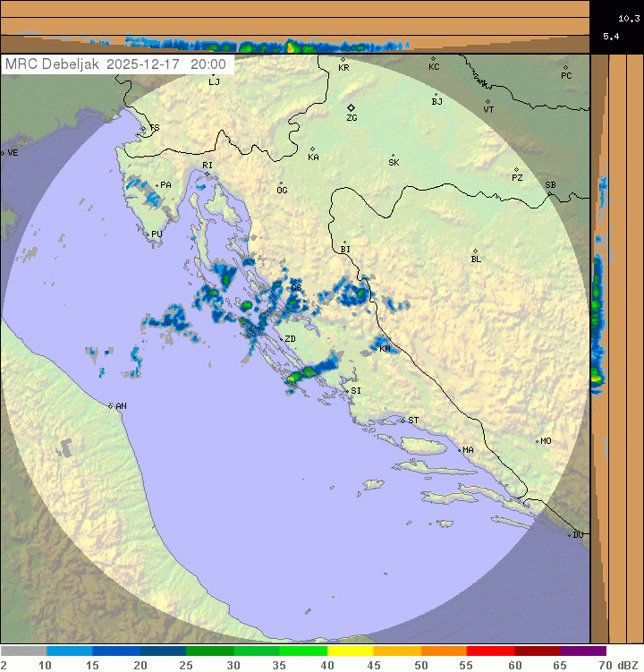
Task: Click the BL Banja Luka marker
Action: pos(475,251)
